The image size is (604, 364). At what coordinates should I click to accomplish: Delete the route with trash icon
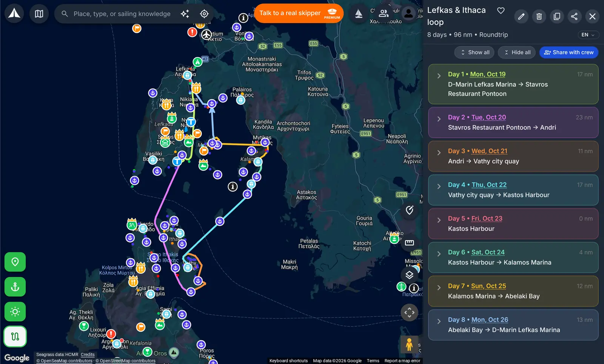click(x=539, y=16)
